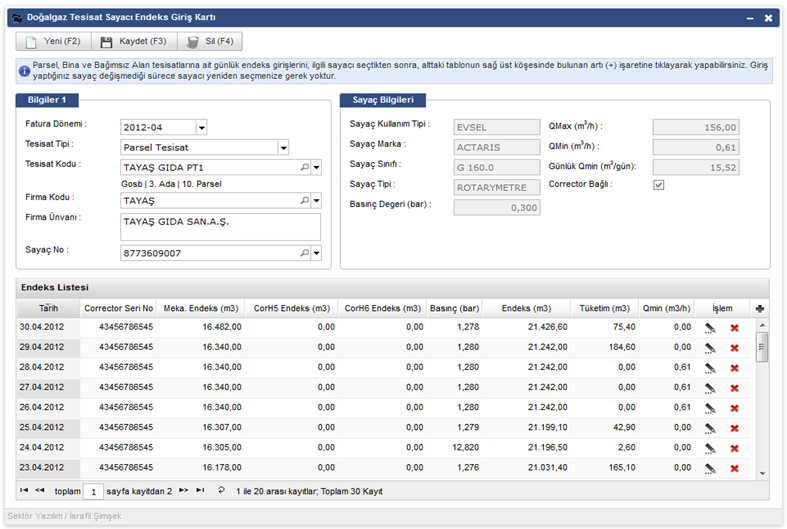
Task: Edit the 29.04.2012 row pencil icon
Action: pos(710,348)
